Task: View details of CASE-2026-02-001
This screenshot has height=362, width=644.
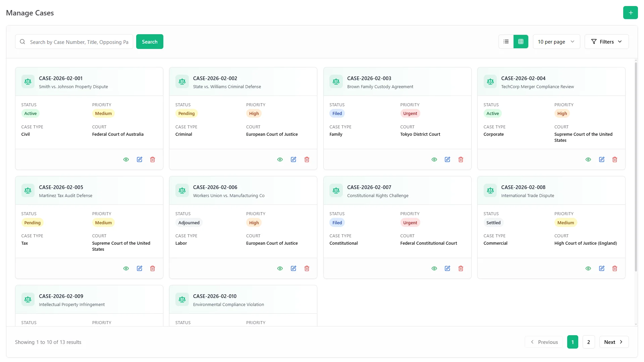Action: coord(126,160)
